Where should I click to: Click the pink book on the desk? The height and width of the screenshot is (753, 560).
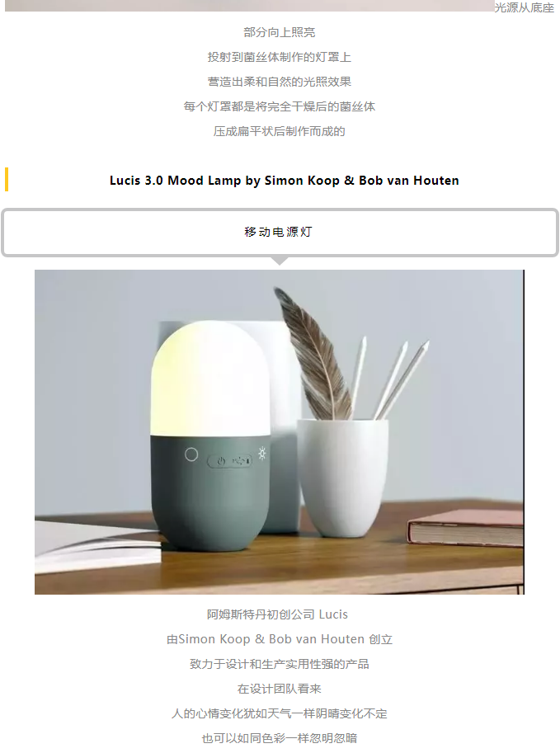point(465,528)
